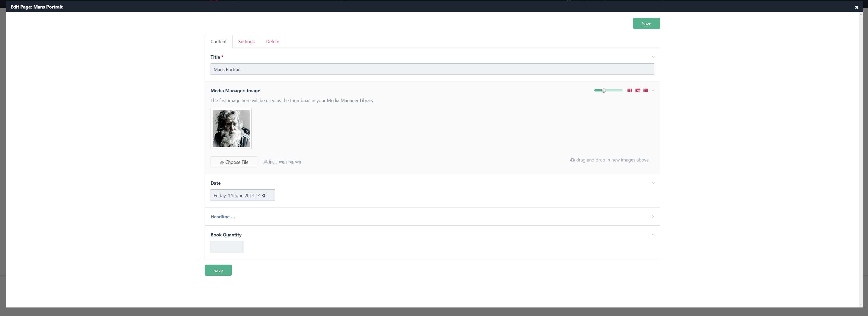Adjust the thumbnail size slider
Viewport: 868px width, 316px height.
tap(608, 90)
